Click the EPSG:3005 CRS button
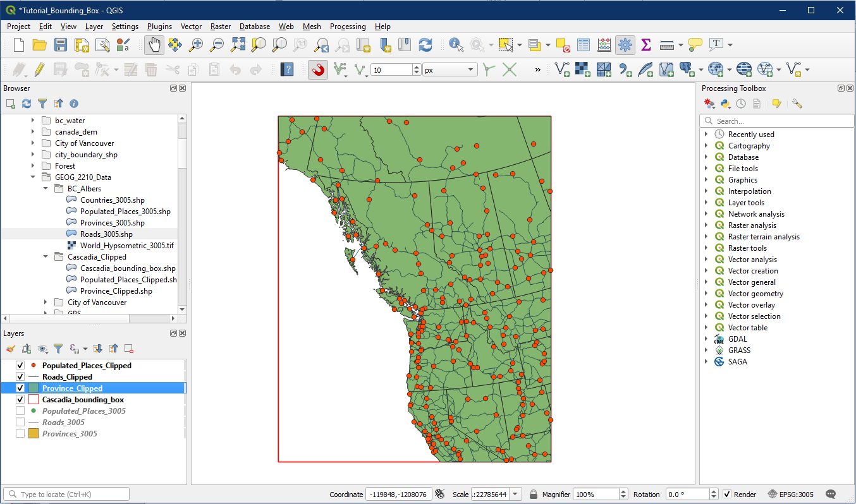Image resolution: width=856 pixels, height=504 pixels. click(x=791, y=495)
